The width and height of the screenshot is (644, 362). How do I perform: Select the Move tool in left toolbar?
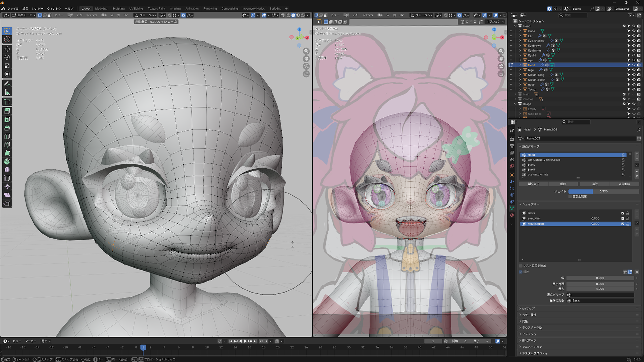tap(7, 49)
